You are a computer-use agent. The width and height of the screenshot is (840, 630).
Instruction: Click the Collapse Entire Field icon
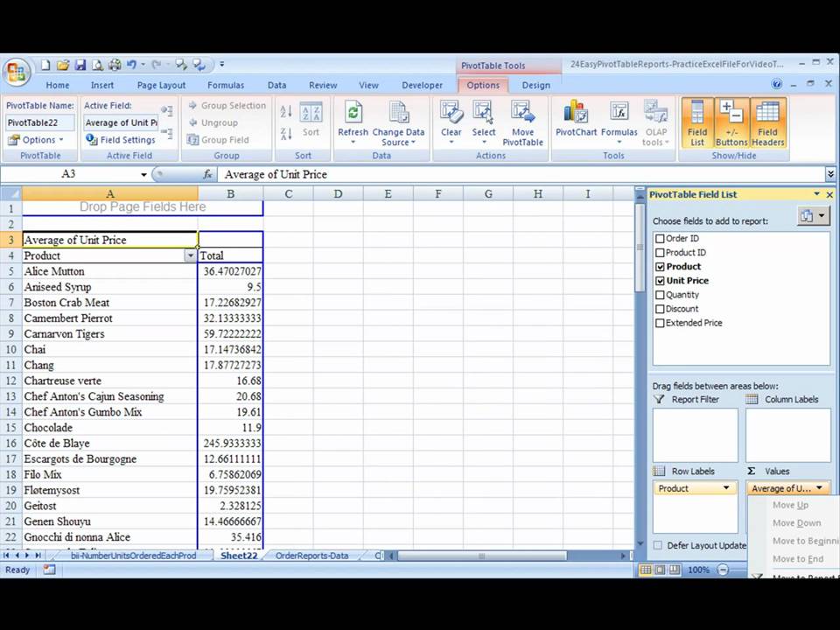point(167,133)
